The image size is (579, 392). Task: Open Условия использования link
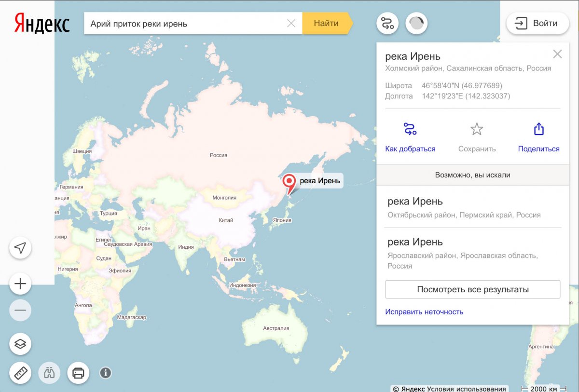[x=467, y=389]
